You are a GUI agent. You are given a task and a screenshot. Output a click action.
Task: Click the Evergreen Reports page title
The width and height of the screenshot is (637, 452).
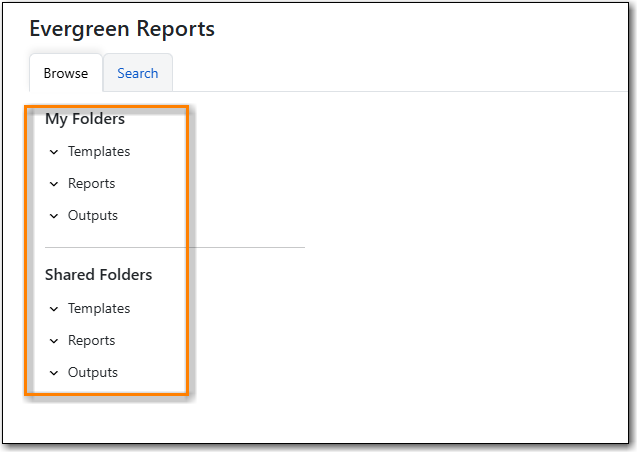pyautogui.click(x=122, y=29)
